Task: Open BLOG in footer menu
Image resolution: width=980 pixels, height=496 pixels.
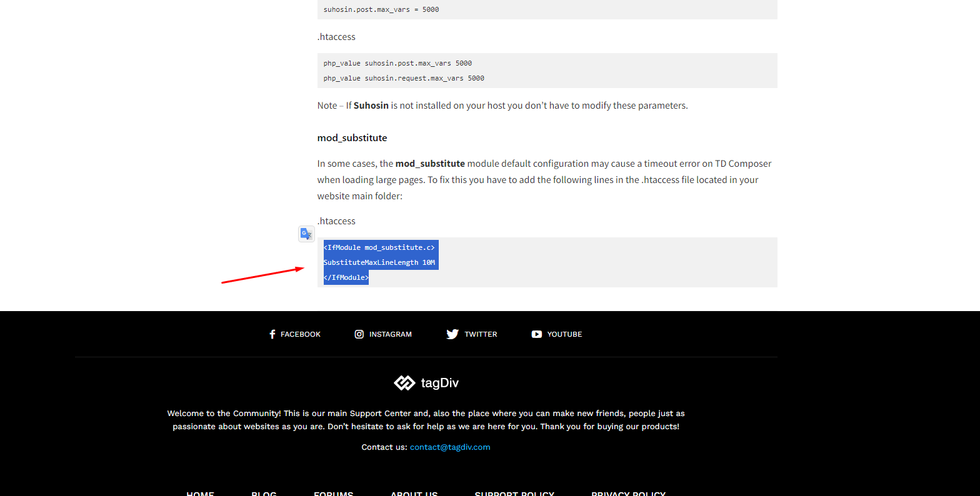Action: [264, 494]
